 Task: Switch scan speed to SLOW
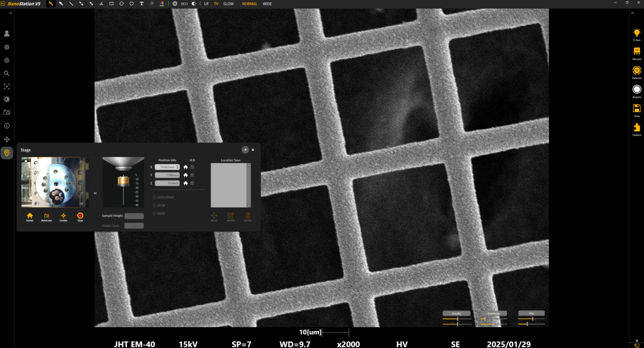(x=229, y=4)
